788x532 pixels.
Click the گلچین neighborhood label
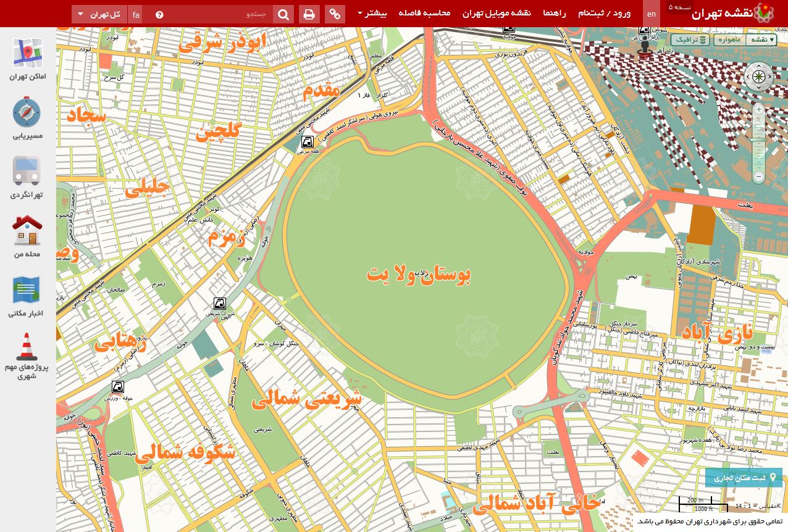(219, 131)
